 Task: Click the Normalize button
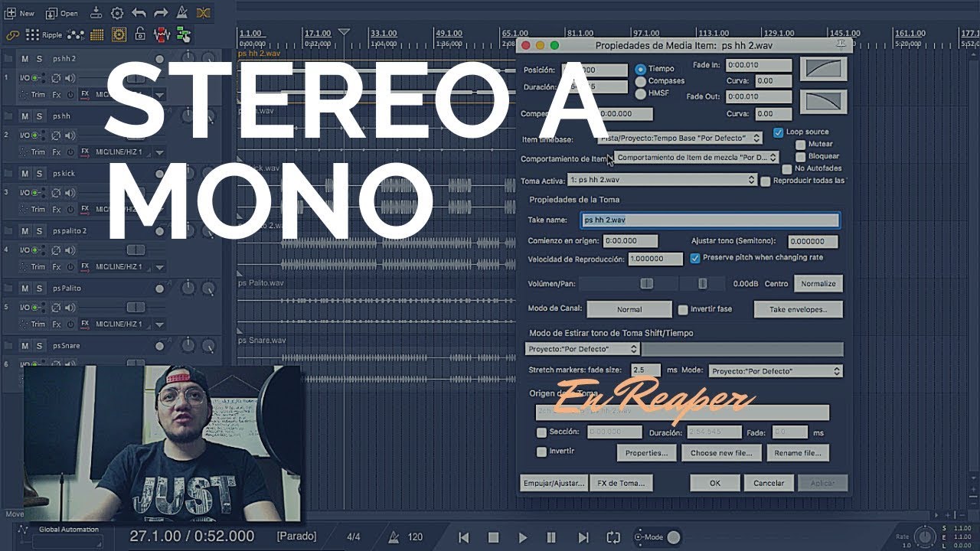pyautogui.click(x=818, y=283)
